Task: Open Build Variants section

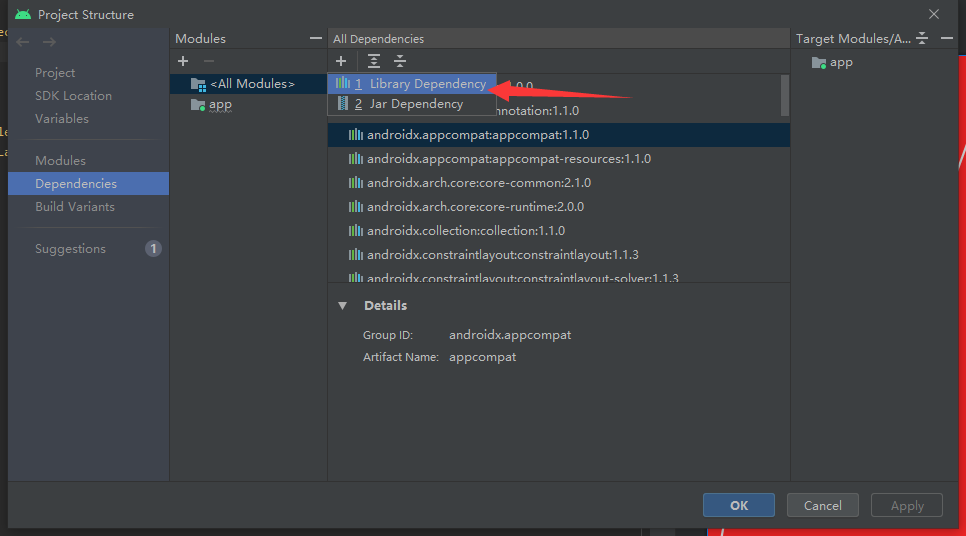Action: pos(75,206)
